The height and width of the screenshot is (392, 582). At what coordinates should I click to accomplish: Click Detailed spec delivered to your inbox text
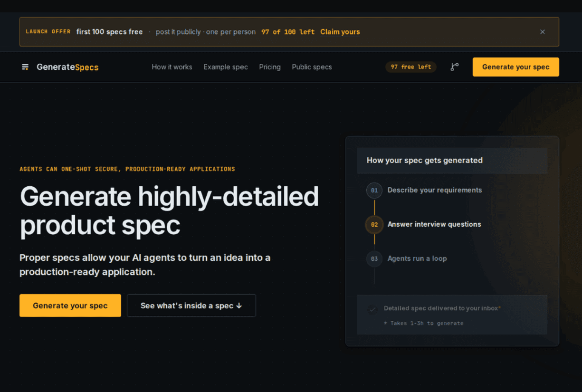[x=442, y=308]
